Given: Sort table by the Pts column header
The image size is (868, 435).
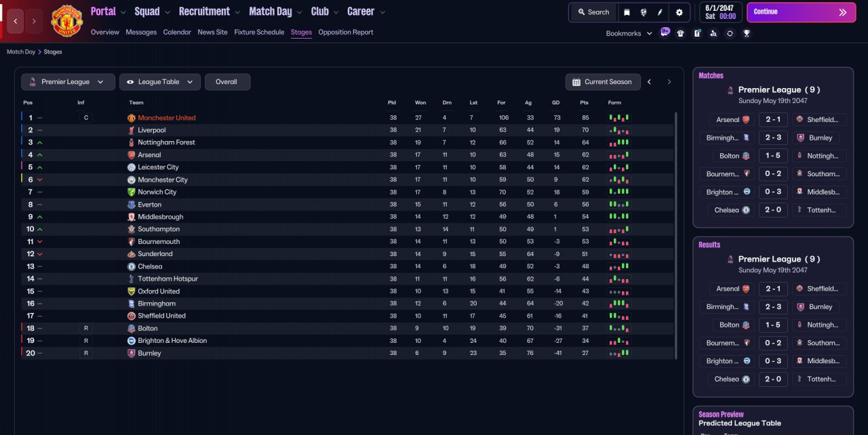Looking at the screenshot, I should click(x=584, y=102).
